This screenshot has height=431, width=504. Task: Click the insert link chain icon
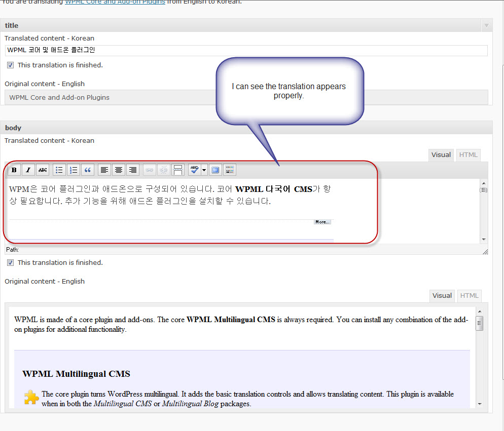click(150, 170)
